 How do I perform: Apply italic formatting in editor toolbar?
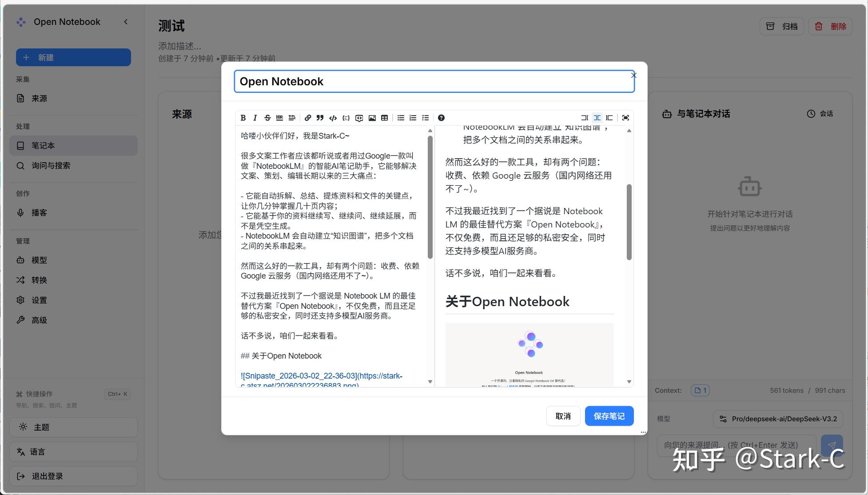coord(255,118)
